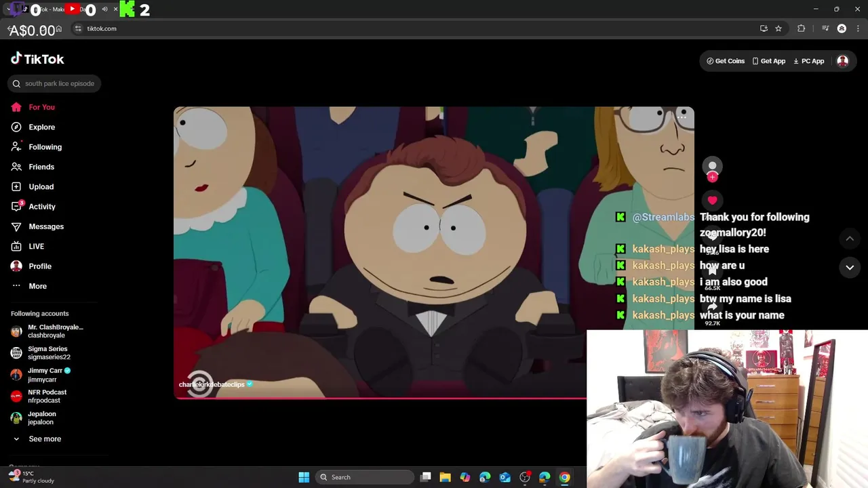Click PC App download button
Image resolution: width=868 pixels, height=488 pixels.
click(x=808, y=61)
